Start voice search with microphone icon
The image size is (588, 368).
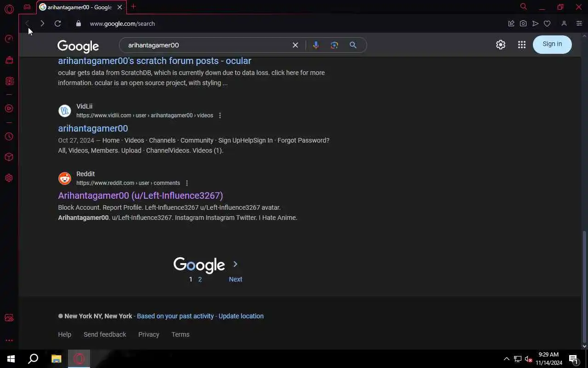click(x=316, y=45)
